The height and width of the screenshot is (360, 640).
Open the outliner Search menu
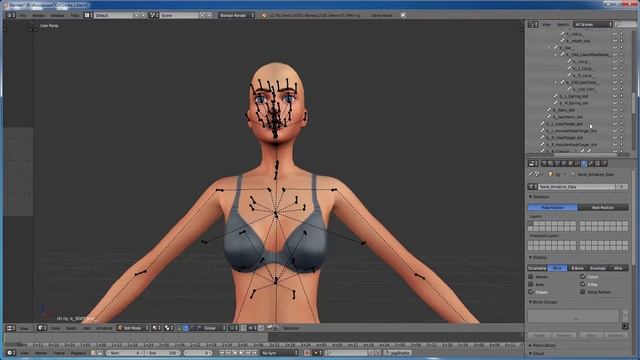pyautogui.click(x=562, y=24)
